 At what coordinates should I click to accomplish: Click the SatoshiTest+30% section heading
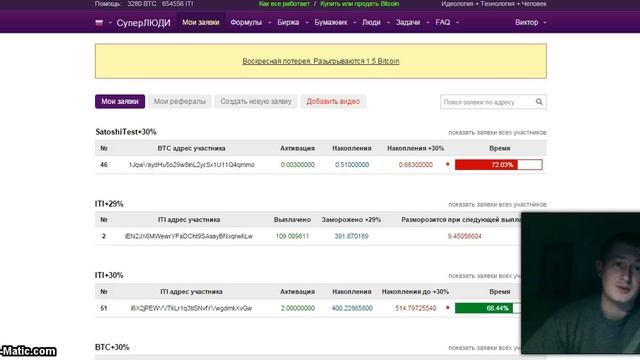(126, 132)
